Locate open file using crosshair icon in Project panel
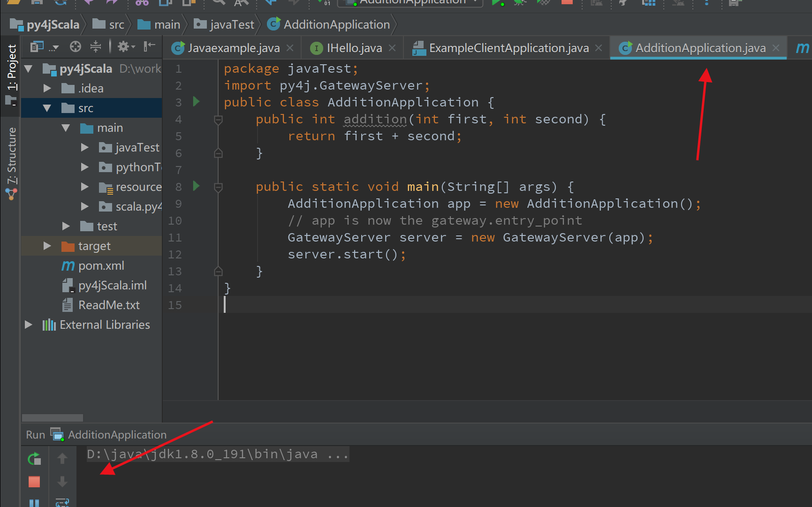 click(75, 46)
